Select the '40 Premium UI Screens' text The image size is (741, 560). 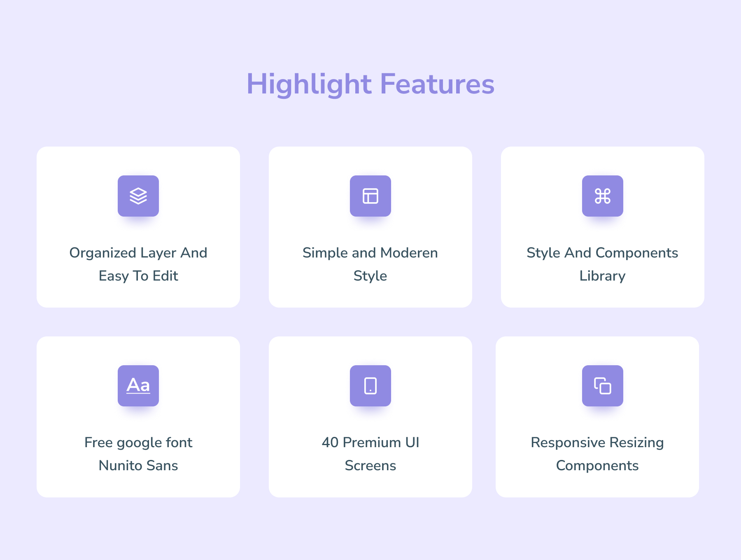point(370,454)
